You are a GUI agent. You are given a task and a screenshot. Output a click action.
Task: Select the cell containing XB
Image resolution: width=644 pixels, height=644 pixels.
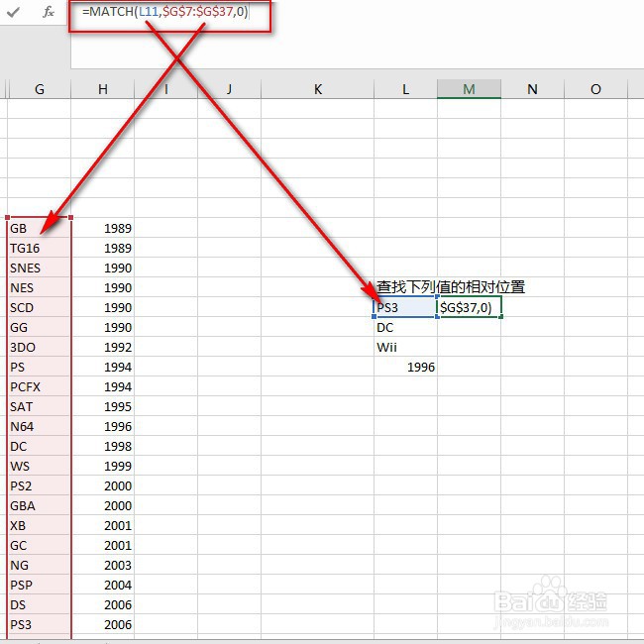click(40, 525)
